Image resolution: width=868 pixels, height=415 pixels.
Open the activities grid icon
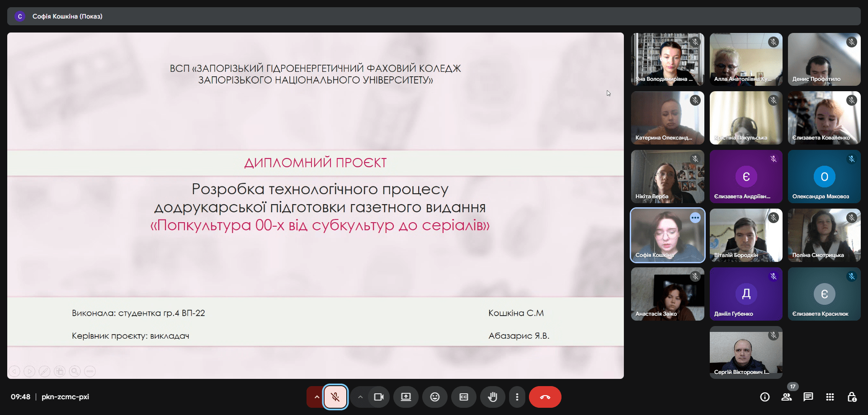pyautogui.click(x=830, y=397)
